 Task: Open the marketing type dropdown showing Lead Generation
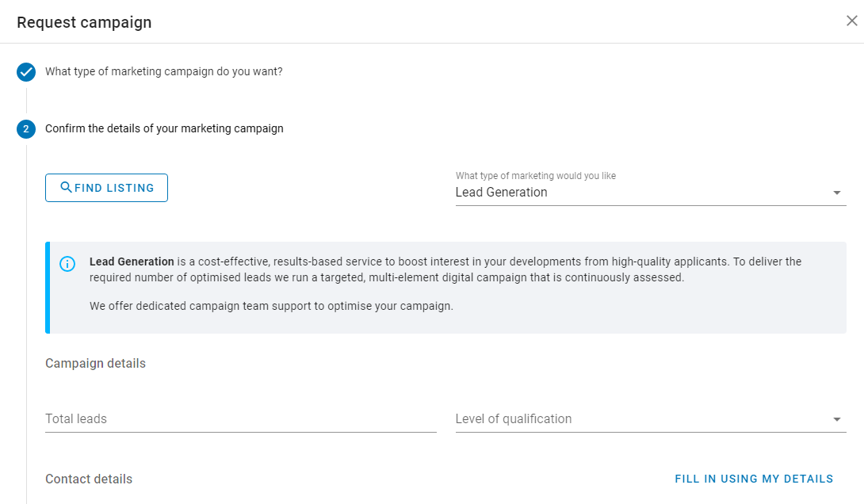pyautogui.click(x=651, y=193)
